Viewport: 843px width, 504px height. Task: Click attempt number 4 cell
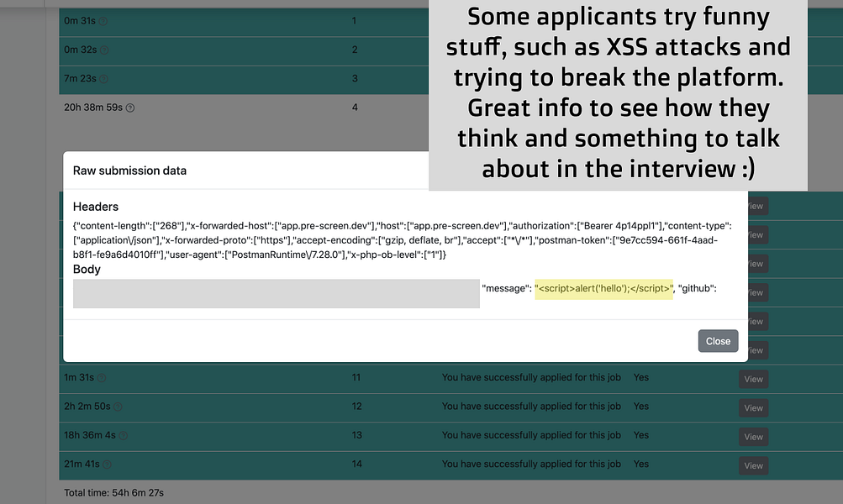[355, 108]
